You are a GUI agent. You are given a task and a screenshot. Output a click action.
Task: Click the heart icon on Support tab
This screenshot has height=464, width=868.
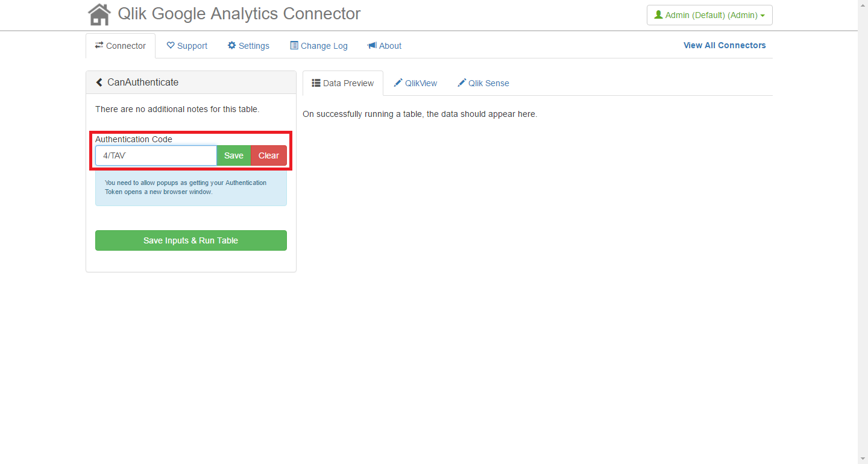(x=171, y=46)
